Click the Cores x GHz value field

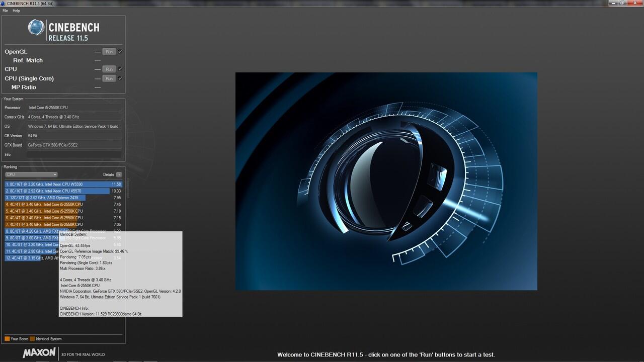[x=74, y=117]
